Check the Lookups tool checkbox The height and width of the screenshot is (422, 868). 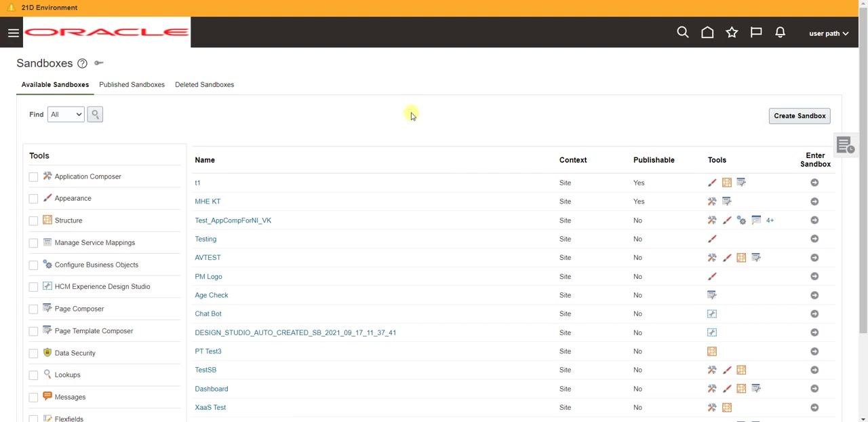33,375
